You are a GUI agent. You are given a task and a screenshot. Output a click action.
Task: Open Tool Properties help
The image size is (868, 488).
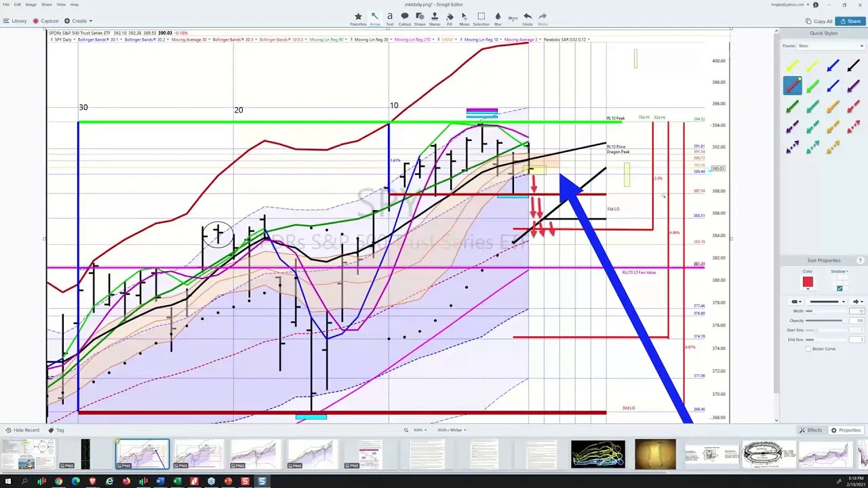[x=860, y=260]
